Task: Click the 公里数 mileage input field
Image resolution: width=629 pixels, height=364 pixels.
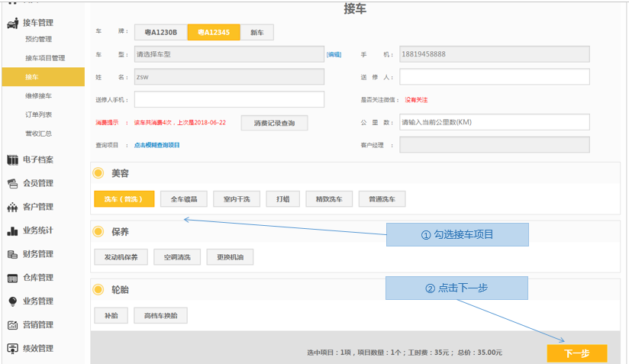Action: 494,122
